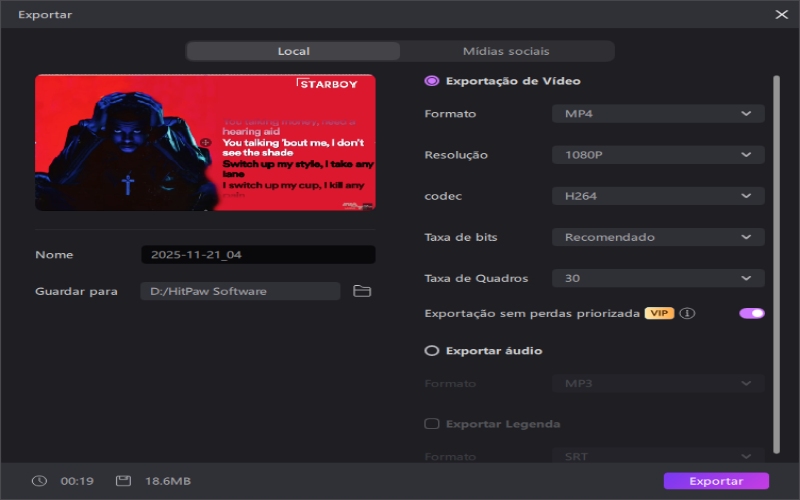Open the folder browser next to Guardar para
The height and width of the screenshot is (500, 800).
click(362, 291)
